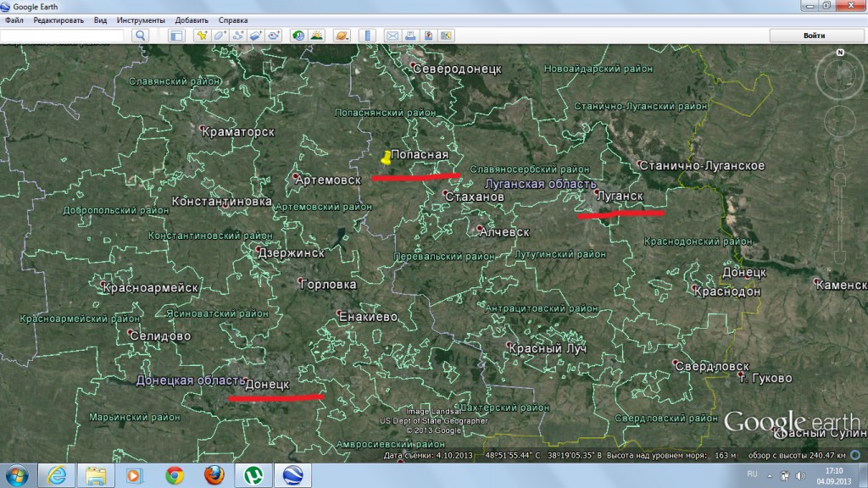Click the Record a Tour icon
This screenshot has height=488, width=868.
click(273, 36)
